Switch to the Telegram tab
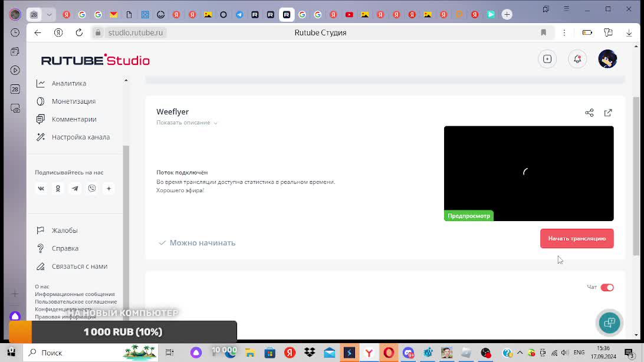644x362 pixels. (239, 15)
